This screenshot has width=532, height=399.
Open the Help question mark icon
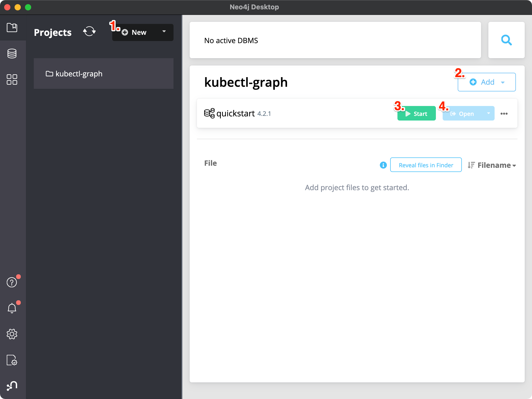pos(12,282)
